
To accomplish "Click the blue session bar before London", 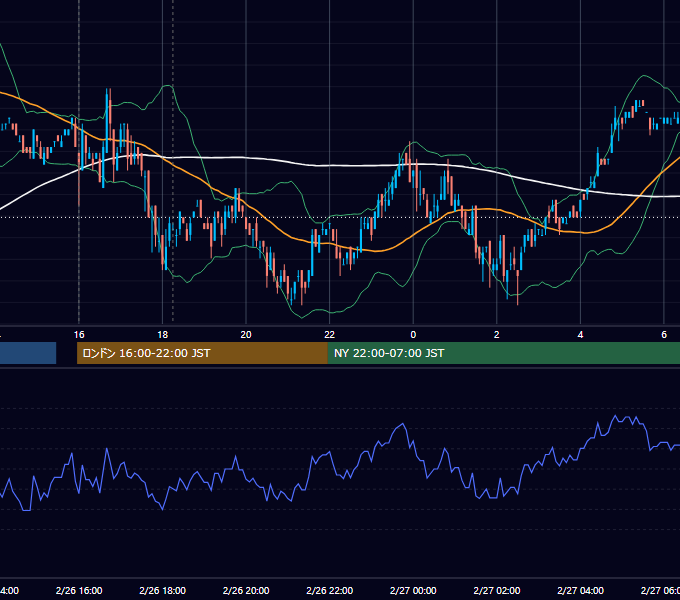I will point(28,353).
